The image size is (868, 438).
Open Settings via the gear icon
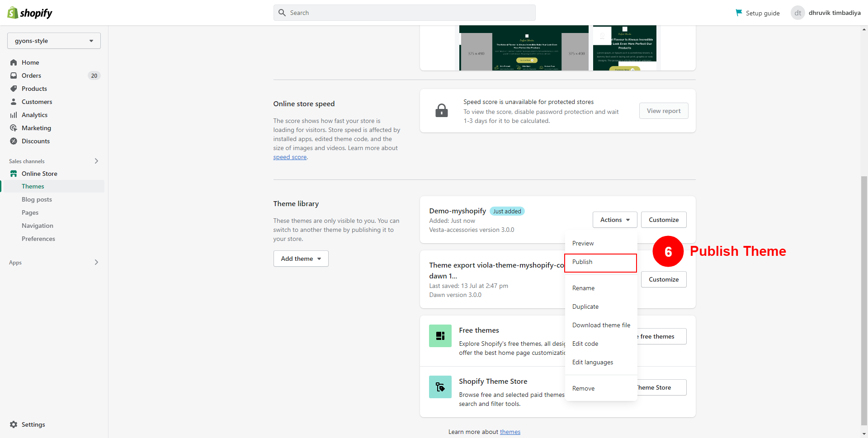(x=14, y=424)
